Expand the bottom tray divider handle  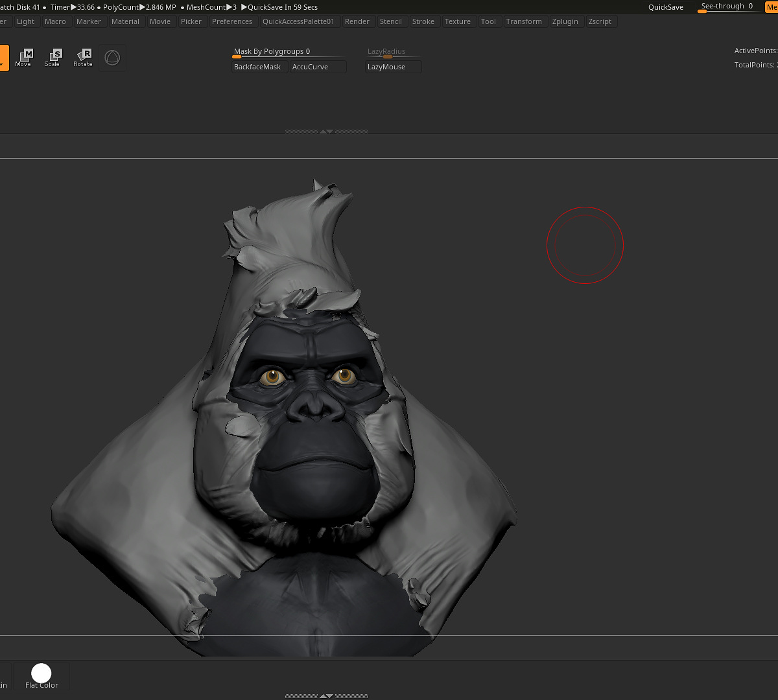pyautogui.click(x=327, y=696)
